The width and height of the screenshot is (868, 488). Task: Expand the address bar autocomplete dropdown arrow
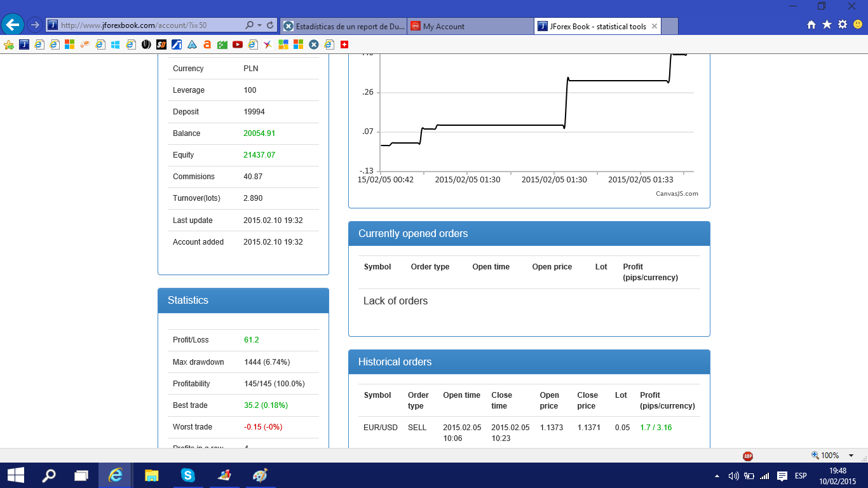(259, 25)
